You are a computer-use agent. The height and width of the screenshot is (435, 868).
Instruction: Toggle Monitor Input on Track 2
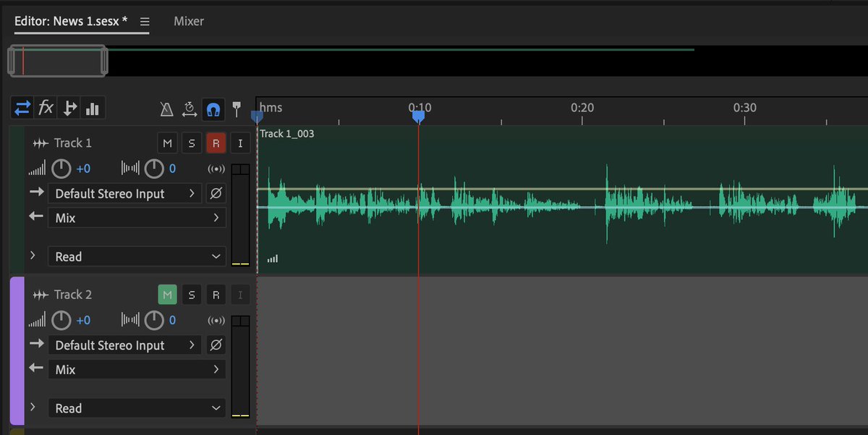240,295
